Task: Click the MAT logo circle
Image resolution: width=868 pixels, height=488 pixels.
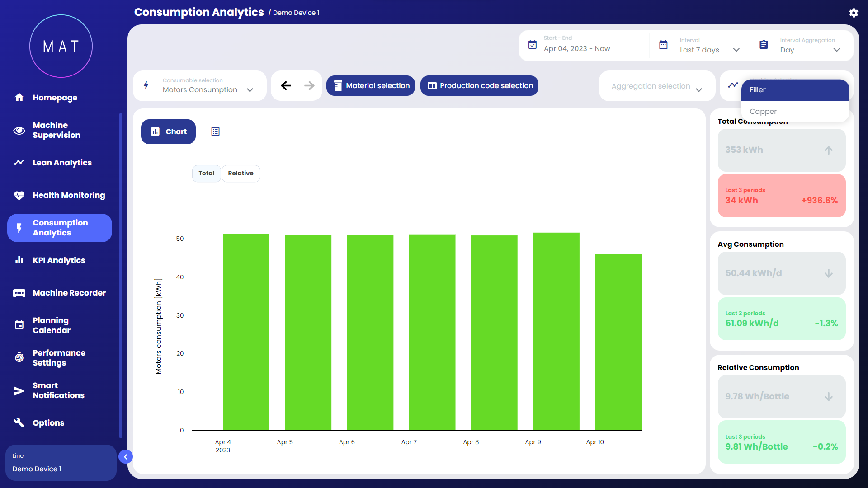Action: pyautogui.click(x=61, y=46)
